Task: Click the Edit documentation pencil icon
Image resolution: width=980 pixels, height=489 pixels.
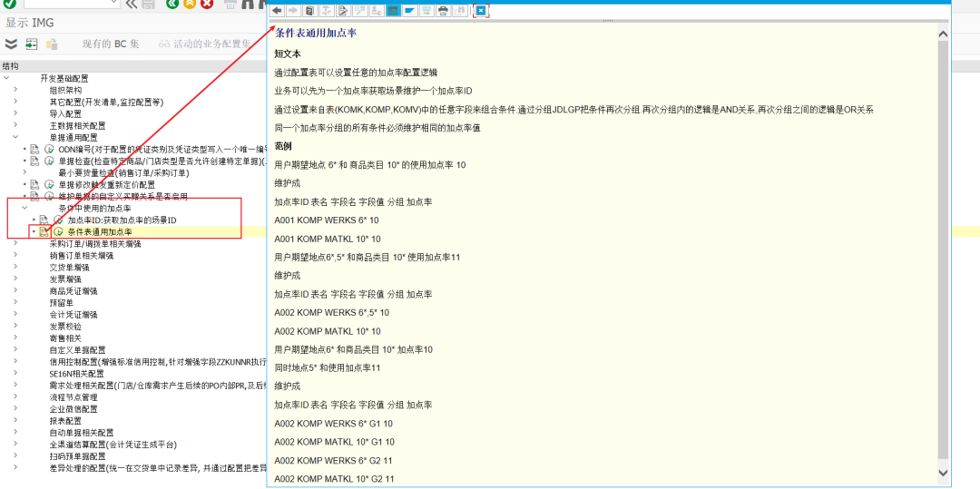Action: click(x=343, y=11)
